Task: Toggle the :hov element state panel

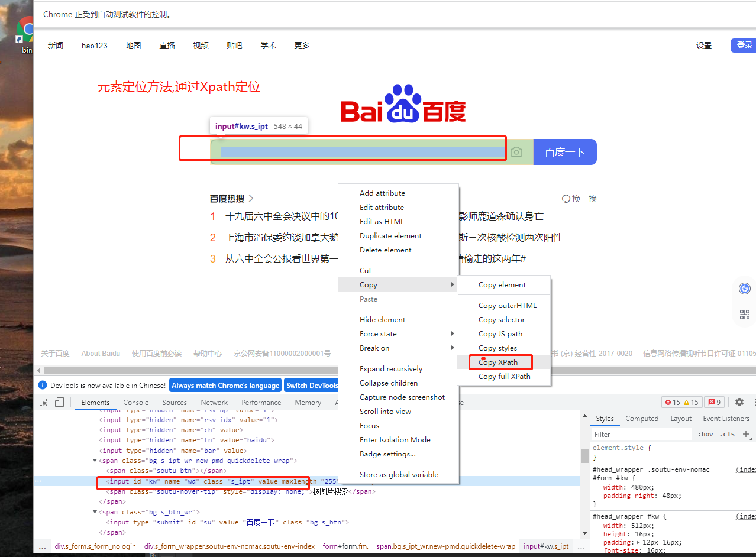Action: [x=706, y=434]
